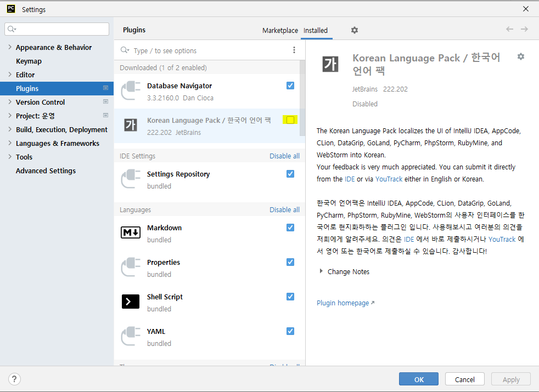The image size is (539, 392).
Task: Click the PyCharm logo in title bar
Action: (11, 9)
